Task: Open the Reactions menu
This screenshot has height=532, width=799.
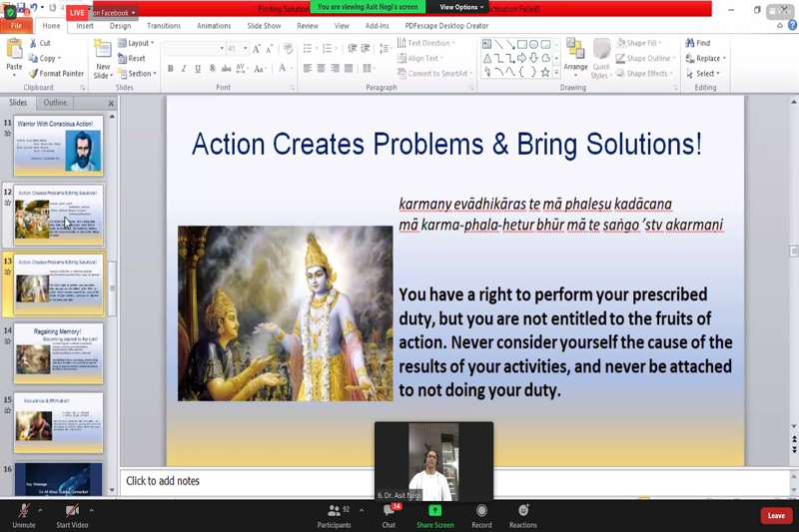Action: [x=522, y=512]
